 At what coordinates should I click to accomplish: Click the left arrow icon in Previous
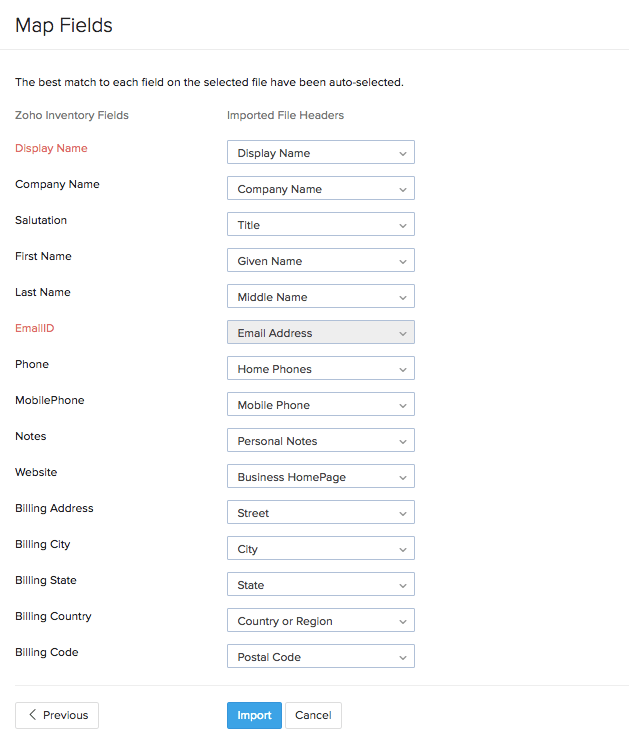click(33, 715)
